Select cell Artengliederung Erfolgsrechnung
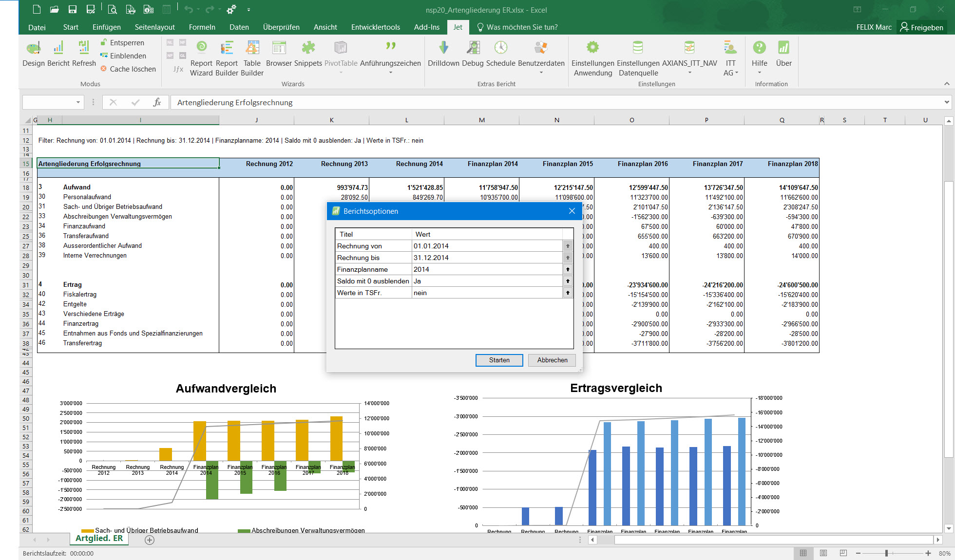This screenshot has height=560, width=955. point(128,164)
